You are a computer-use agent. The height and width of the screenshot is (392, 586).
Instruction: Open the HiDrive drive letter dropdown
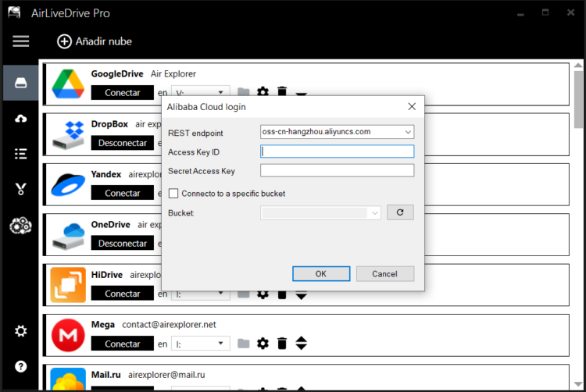(x=221, y=294)
